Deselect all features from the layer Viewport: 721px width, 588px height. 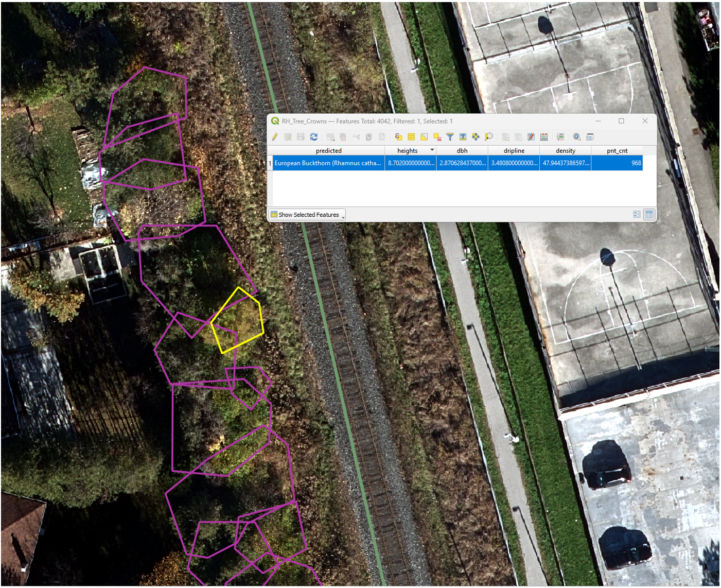(x=436, y=136)
